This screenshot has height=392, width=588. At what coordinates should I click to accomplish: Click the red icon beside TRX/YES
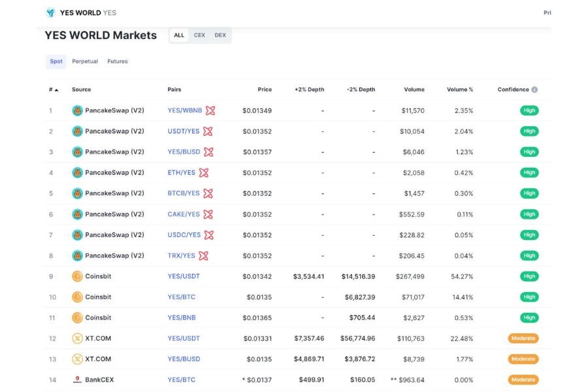203,255
